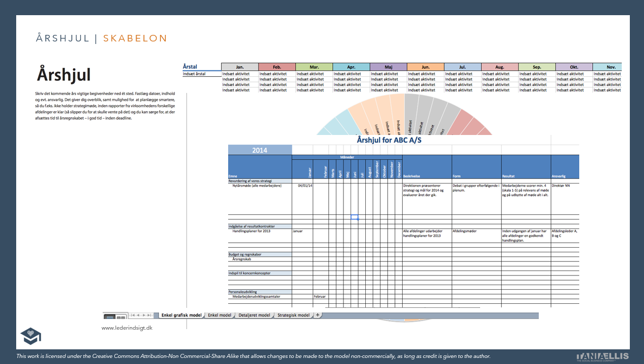Click the blue-outlined selected cell
644x364 pixels.
[x=355, y=217]
